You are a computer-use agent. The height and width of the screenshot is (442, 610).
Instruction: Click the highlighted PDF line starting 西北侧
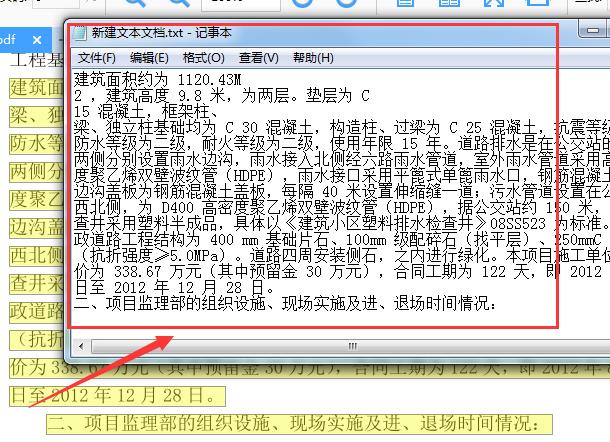click(36, 256)
